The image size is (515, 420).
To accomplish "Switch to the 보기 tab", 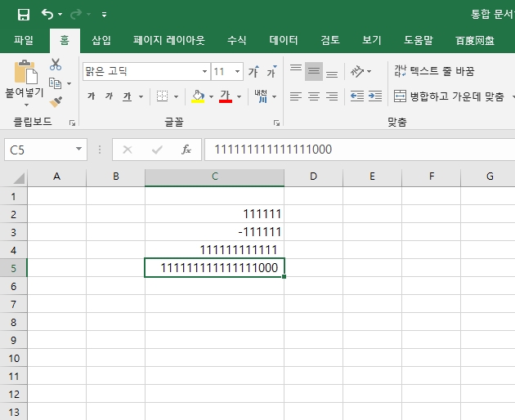I will coord(371,40).
